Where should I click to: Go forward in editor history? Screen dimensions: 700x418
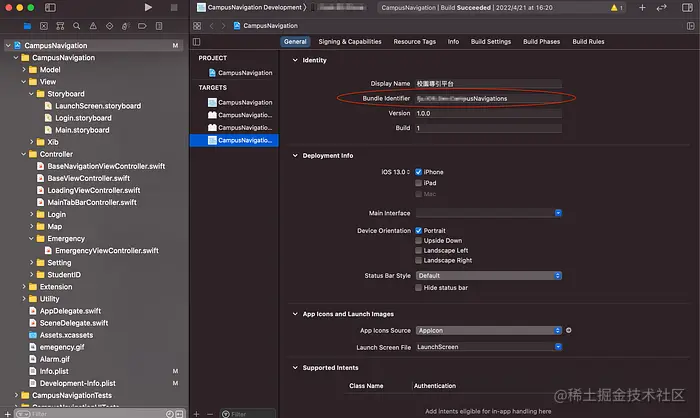pyautogui.click(x=224, y=26)
